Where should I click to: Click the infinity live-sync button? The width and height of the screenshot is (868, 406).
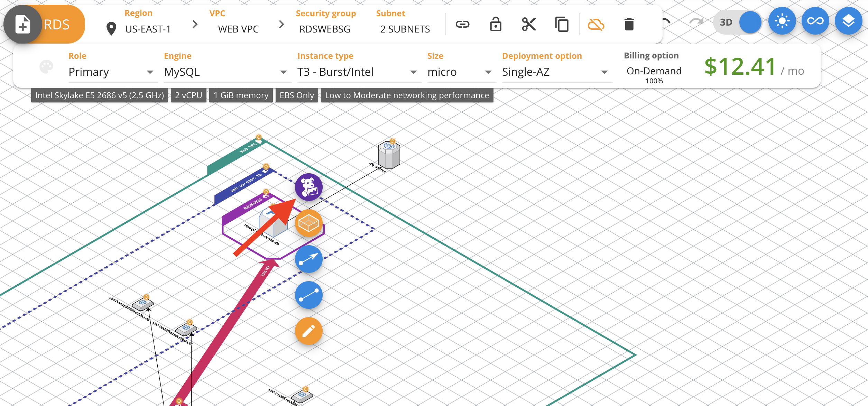pyautogui.click(x=815, y=21)
